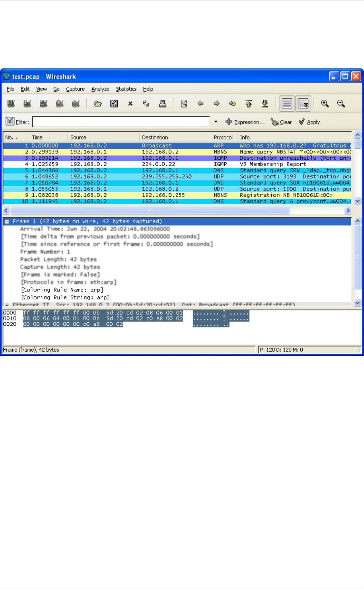Open the filter history dropdown arrow
Image resolution: width=364 pixels, height=589 pixels.
coord(216,122)
